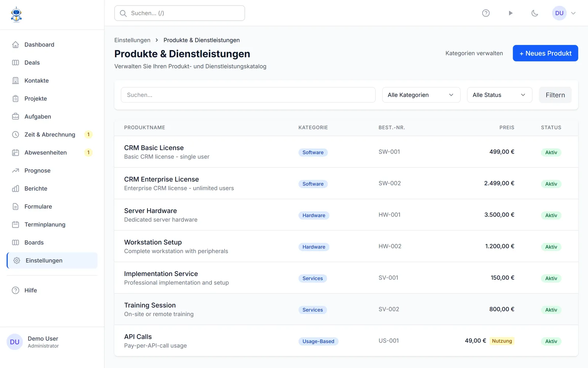Click the Filtern button
This screenshot has width=588, height=368.
[555, 95]
